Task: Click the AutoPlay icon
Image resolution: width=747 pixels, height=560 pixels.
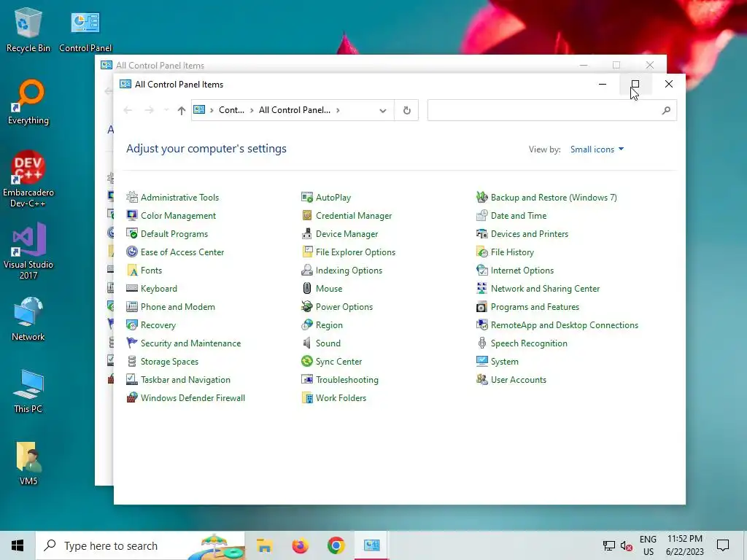Action: [x=307, y=197]
